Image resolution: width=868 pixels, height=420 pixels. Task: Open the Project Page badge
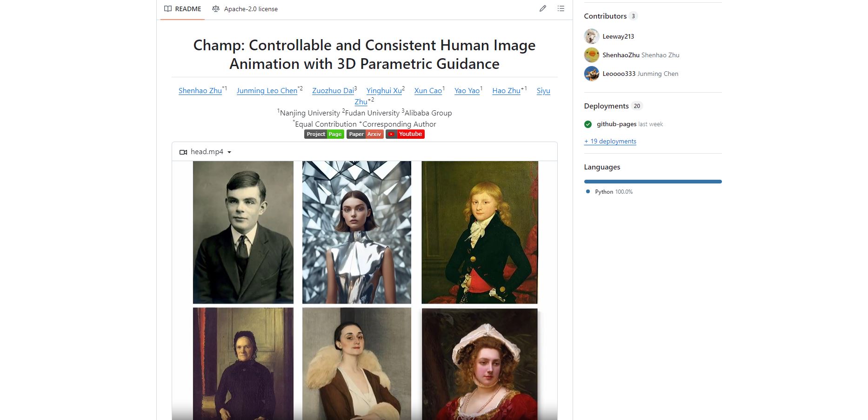point(324,134)
